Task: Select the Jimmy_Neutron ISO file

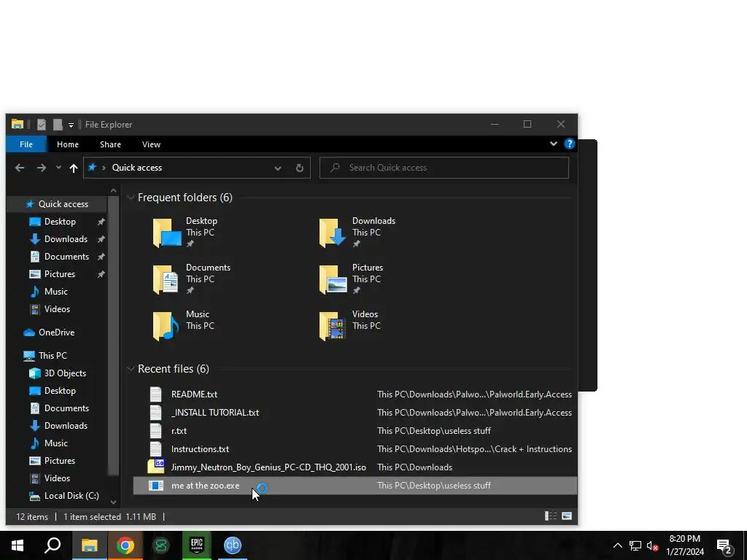Action: tap(355, 467)
